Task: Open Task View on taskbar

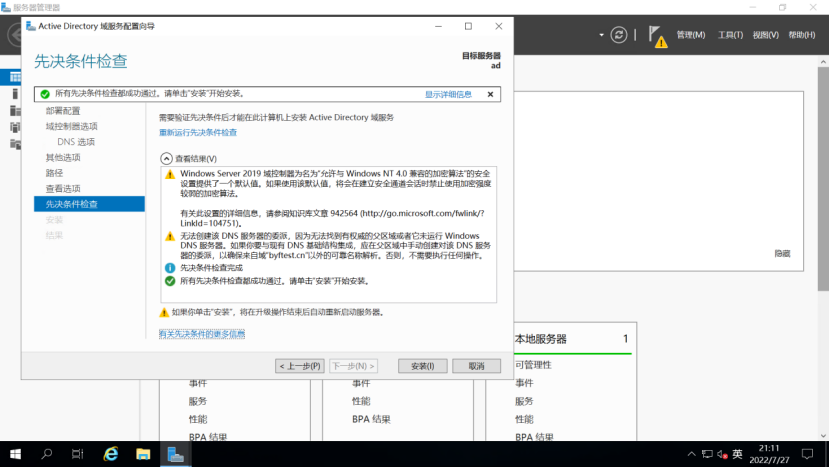Action: [x=78, y=454]
